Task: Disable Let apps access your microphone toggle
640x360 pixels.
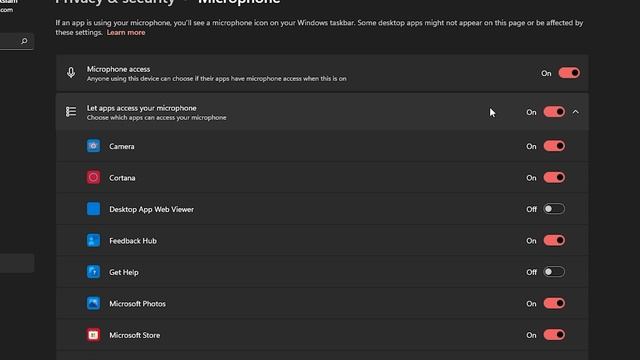Action: (554, 112)
